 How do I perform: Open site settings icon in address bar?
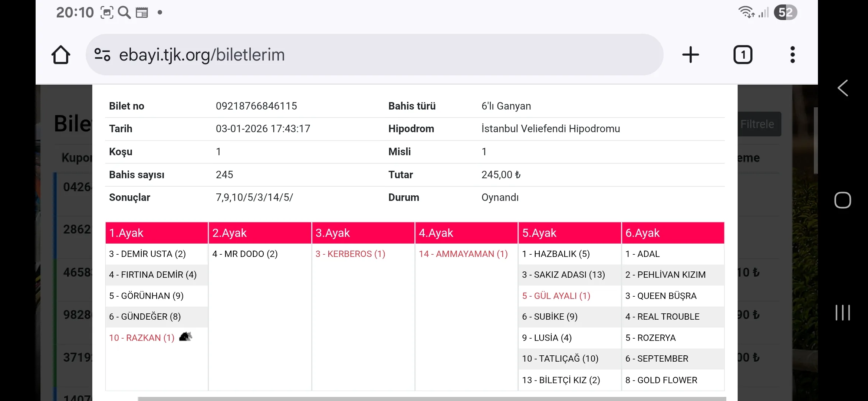[102, 55]
